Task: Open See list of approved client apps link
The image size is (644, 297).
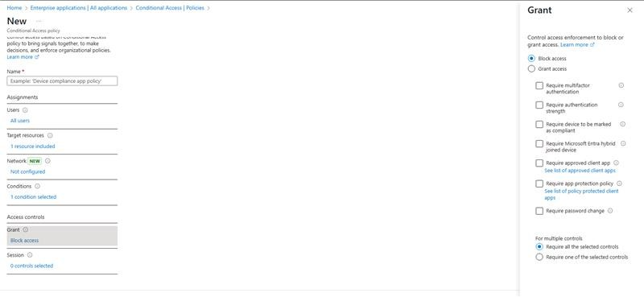Action: (580, 170)
